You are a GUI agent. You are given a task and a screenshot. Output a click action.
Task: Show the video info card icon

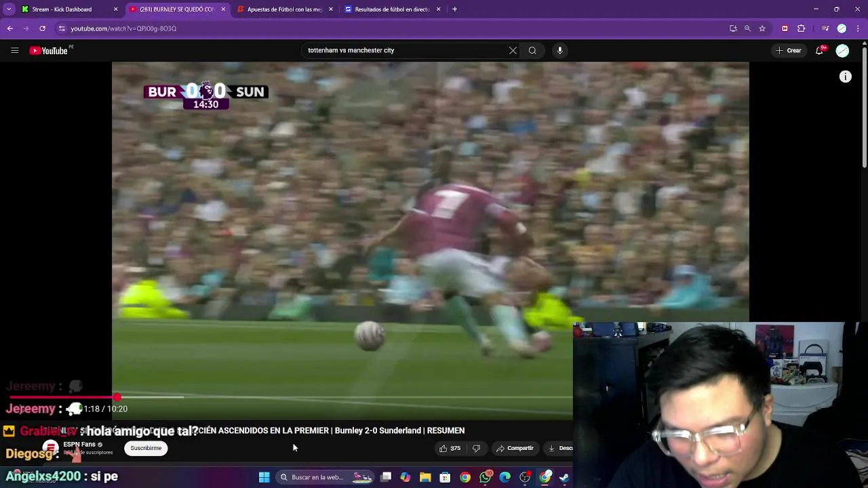845,77
